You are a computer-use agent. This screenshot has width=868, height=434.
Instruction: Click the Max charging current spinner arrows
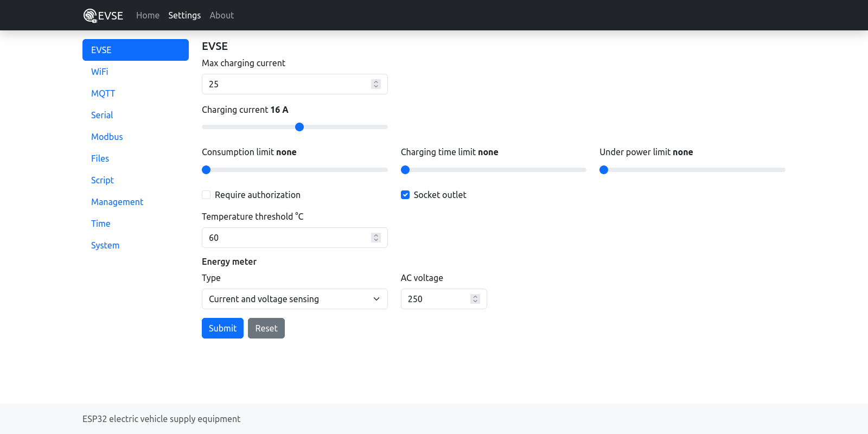(375, 84)
